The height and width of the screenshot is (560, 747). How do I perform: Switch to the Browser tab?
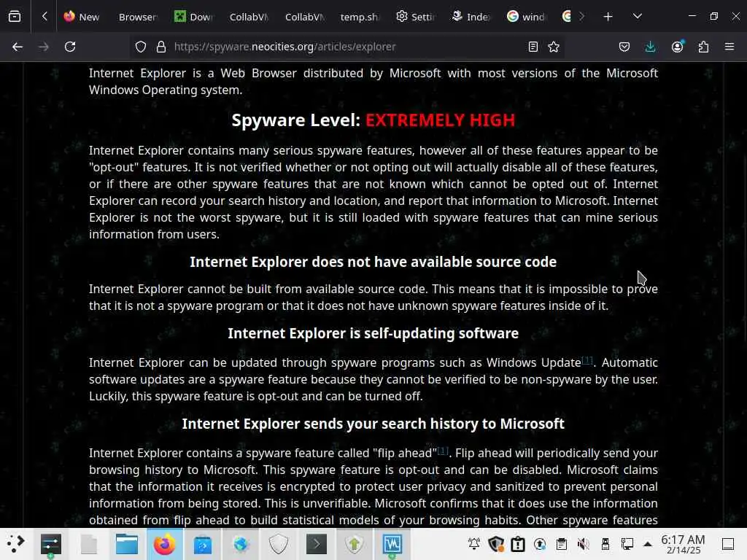(x=137, y=17)
